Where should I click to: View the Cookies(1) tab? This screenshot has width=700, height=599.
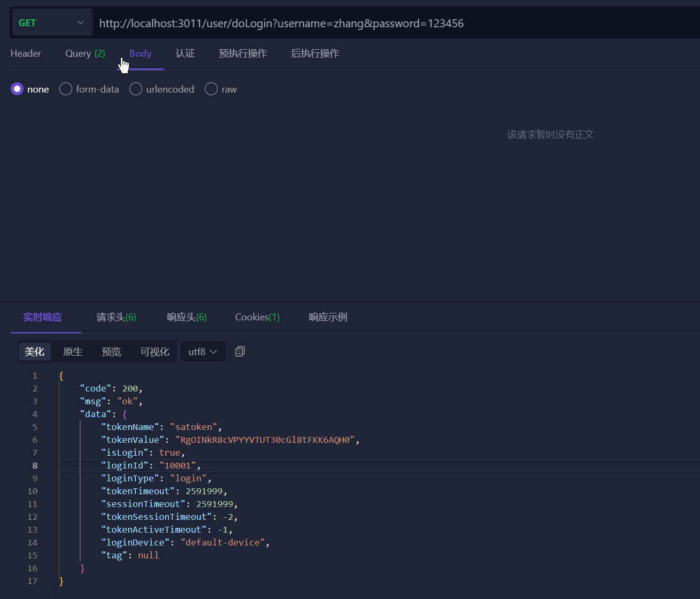(257, 317)
